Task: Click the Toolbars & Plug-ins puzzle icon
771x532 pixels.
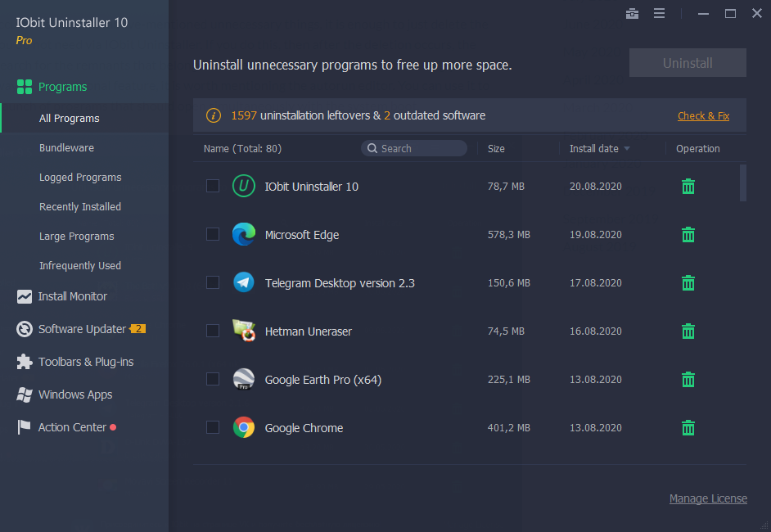Action: pyautogui.click(x=24, y=362)
